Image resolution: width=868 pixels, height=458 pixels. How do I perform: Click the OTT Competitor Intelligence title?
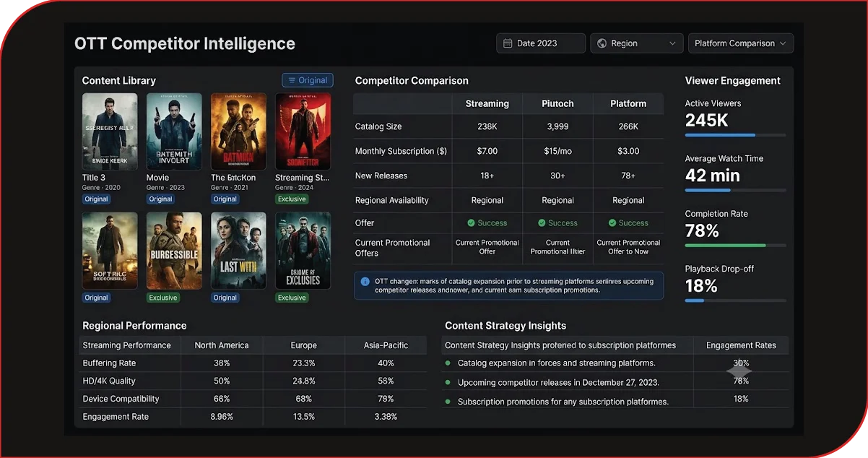(x=185, y=43)
